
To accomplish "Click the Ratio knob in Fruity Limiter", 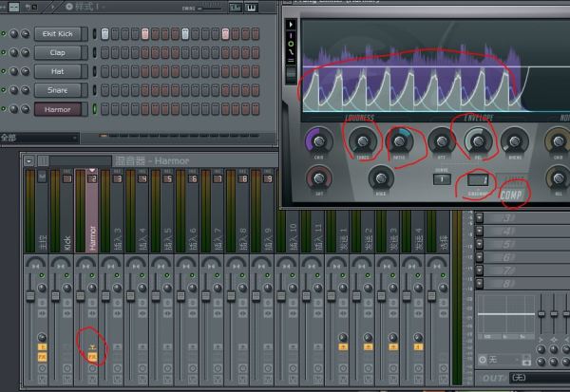I will pos(400,141).
